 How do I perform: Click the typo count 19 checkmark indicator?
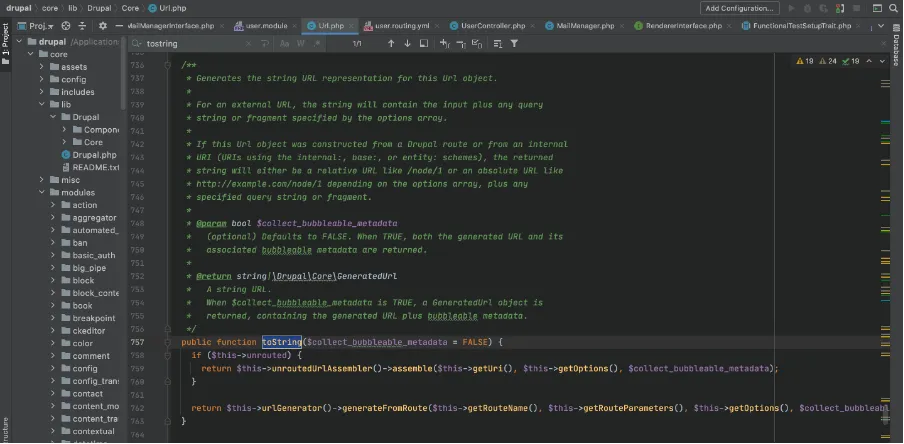[850, 61]
